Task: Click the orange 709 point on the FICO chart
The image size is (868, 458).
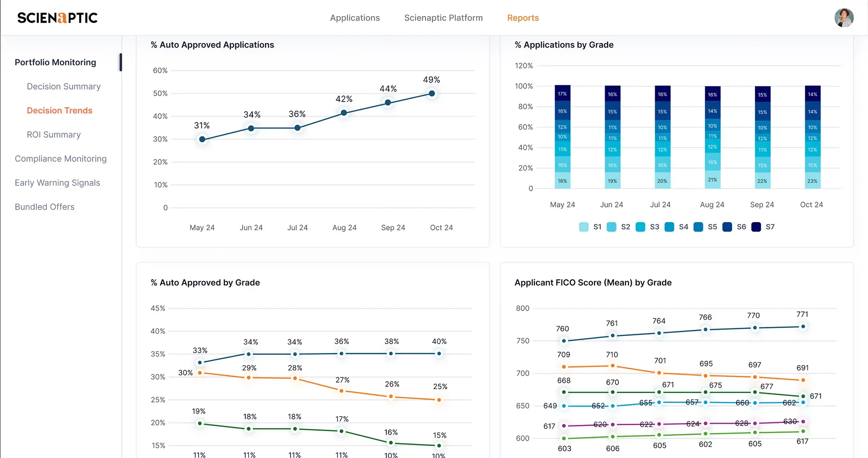Action: [564, 367]
